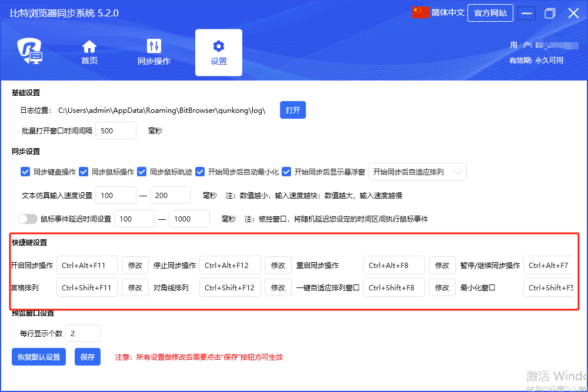Click 批量打开窗口时间间隔 input field
Viewport: 588px width, 392px height.
[115, 130]
